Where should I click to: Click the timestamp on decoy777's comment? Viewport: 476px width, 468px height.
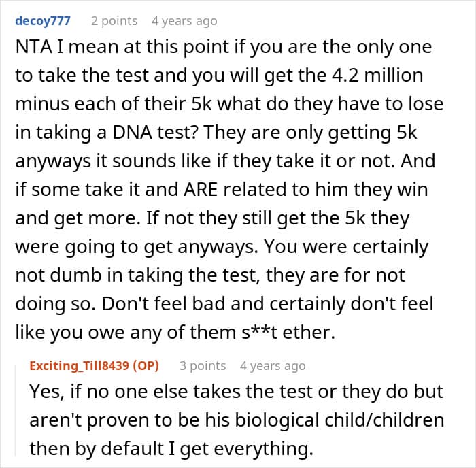(184, 20)
